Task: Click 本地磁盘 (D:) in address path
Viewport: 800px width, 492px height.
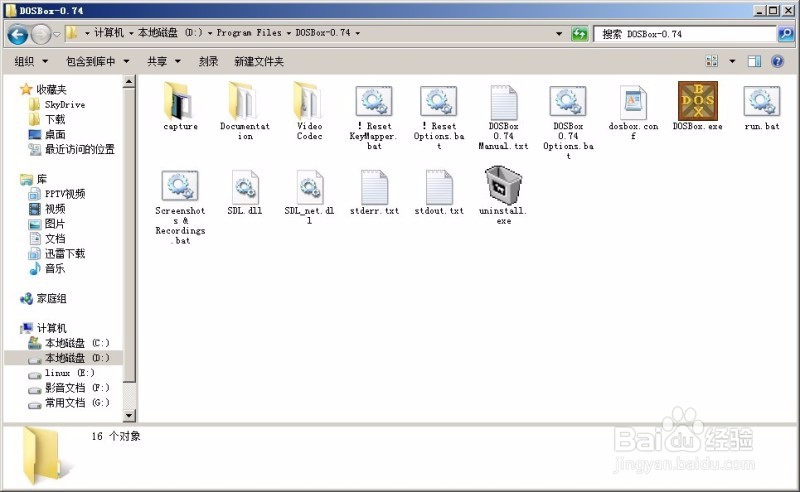Action: pos(170,33)
